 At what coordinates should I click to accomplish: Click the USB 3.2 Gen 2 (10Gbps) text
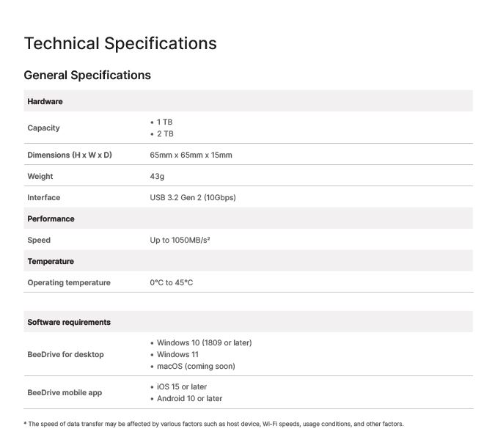193,197
